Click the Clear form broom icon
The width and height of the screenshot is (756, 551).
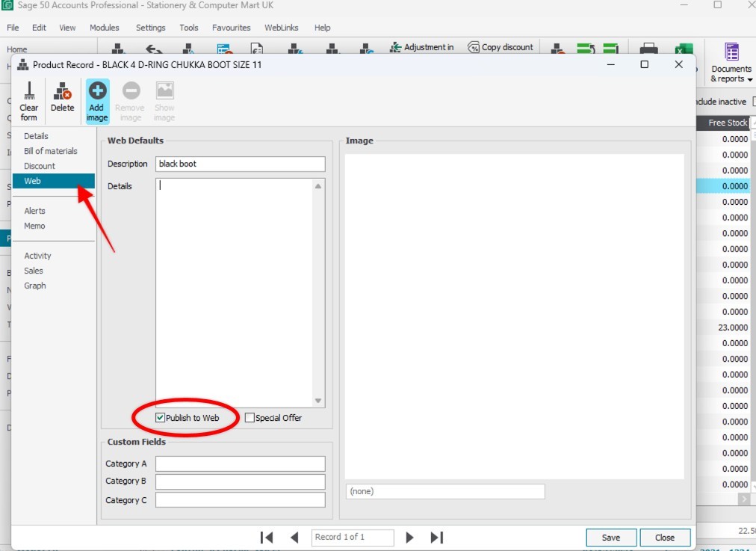(x=29, y=90)
